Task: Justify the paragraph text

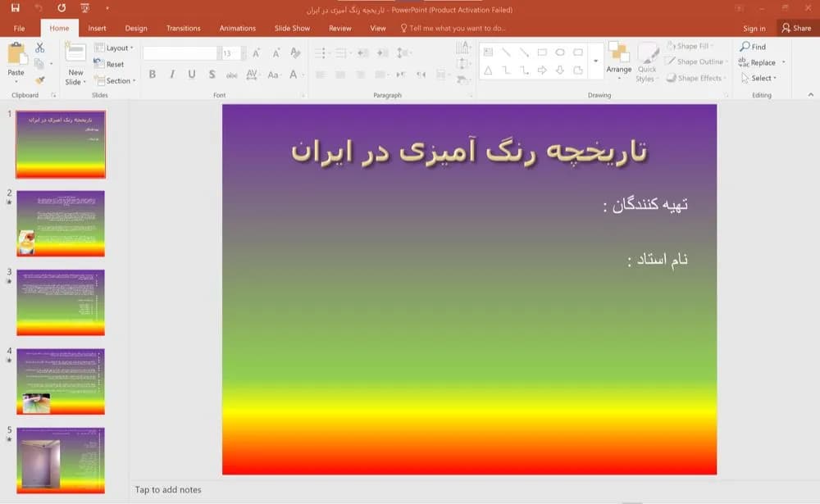Action: 381,75
